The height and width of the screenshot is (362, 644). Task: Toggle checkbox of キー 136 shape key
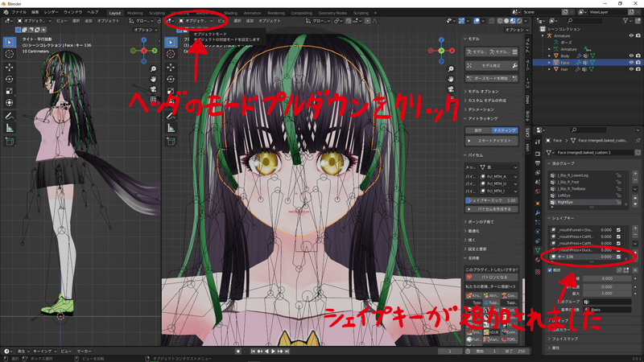pyautogui.click(x=618, y=257)
